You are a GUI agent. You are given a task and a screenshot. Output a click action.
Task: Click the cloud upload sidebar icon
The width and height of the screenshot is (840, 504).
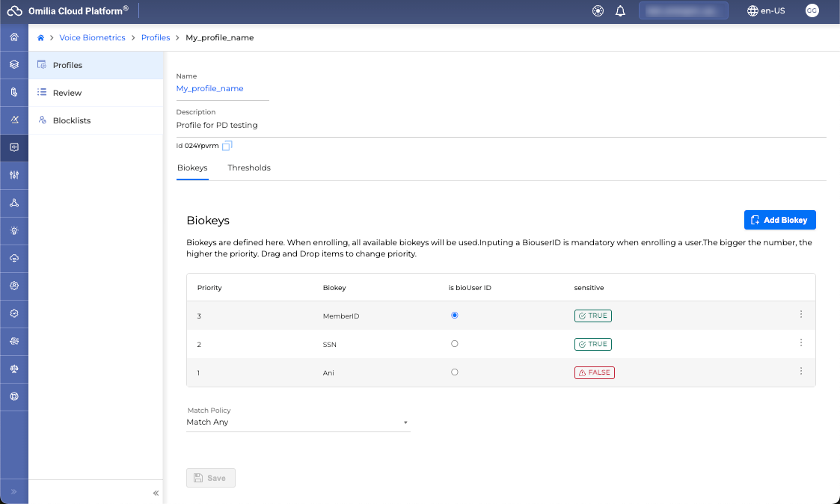click(x=14, y=258)
